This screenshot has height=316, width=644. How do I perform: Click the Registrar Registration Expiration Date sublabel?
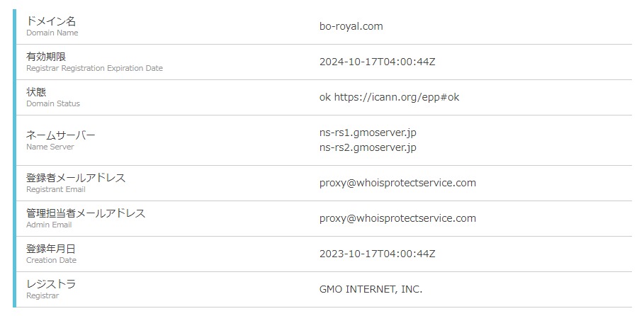(94, 69)
